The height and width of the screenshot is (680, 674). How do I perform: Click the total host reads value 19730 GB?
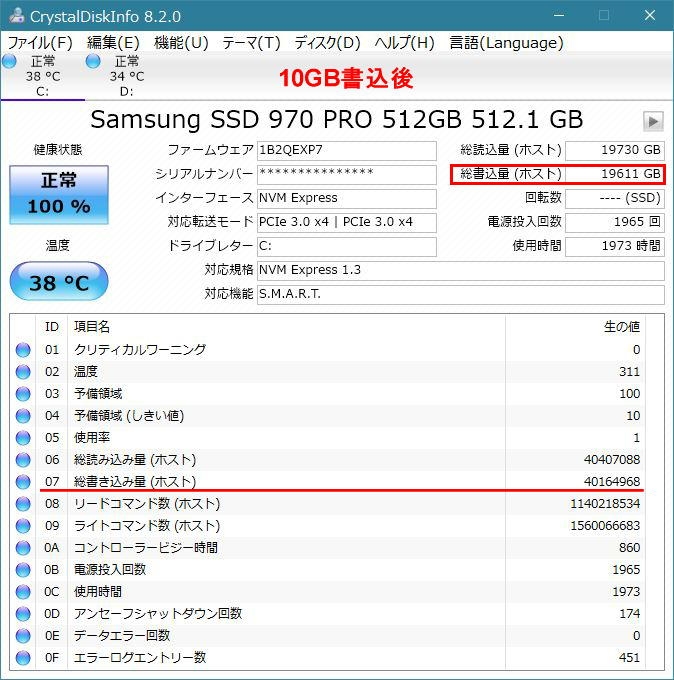tap(615, 150)
